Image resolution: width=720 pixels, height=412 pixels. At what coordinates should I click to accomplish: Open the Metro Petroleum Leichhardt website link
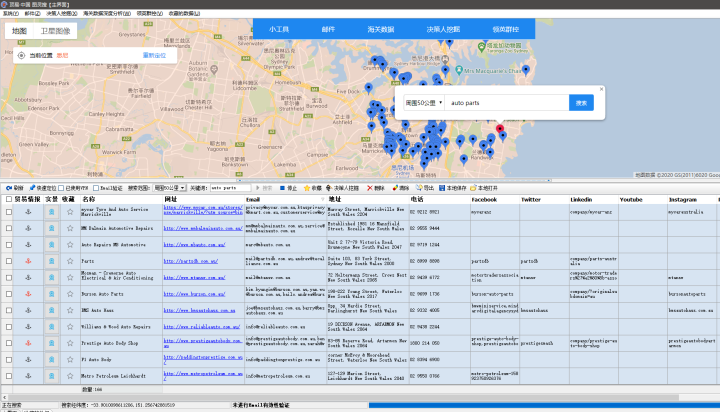(203, 376)
